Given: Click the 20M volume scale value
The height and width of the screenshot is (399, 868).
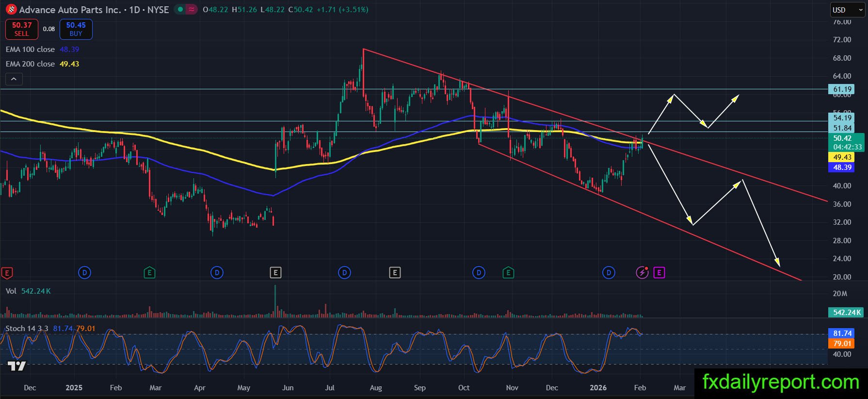Looking at the screenshot, I should 840,294.
